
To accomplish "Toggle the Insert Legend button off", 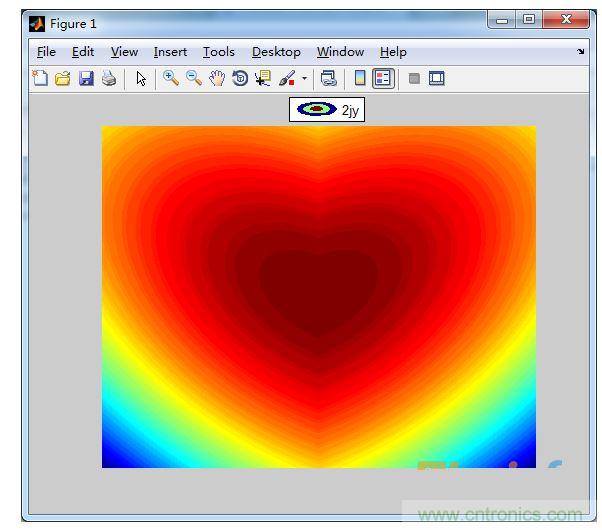I will [x=383, y=78].
